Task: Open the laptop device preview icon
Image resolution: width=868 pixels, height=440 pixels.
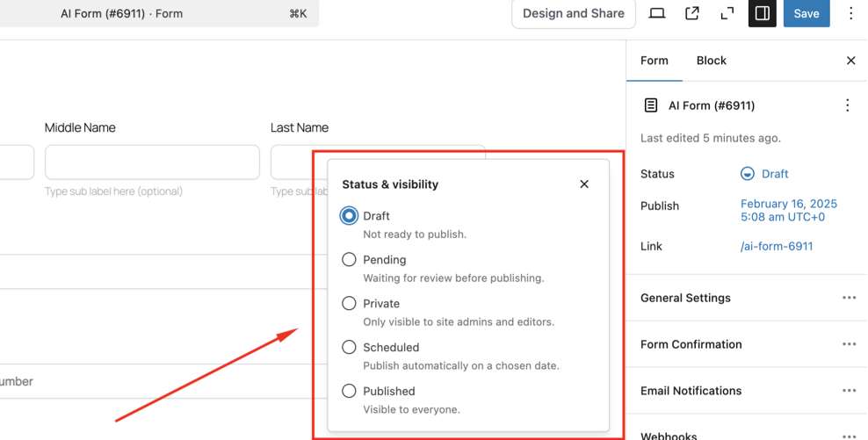Action: click(x=657, y=13)
